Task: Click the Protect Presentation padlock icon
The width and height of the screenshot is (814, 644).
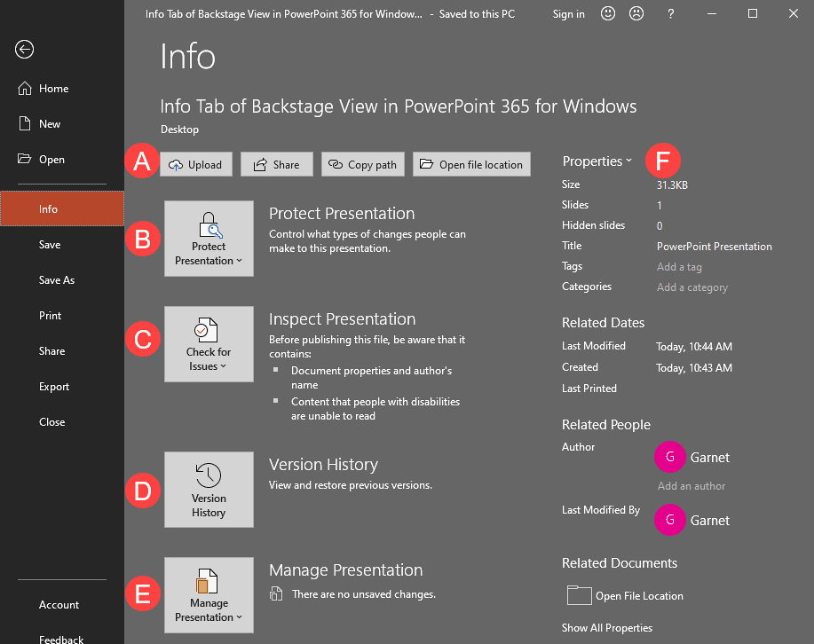Action: pyautogui.click(x=209, y=224)
